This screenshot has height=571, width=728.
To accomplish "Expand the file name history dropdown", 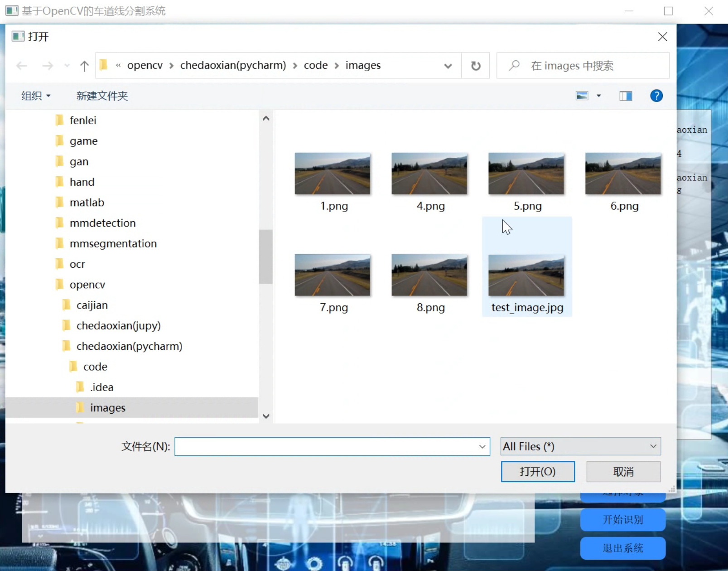I will tap(482, 447).
